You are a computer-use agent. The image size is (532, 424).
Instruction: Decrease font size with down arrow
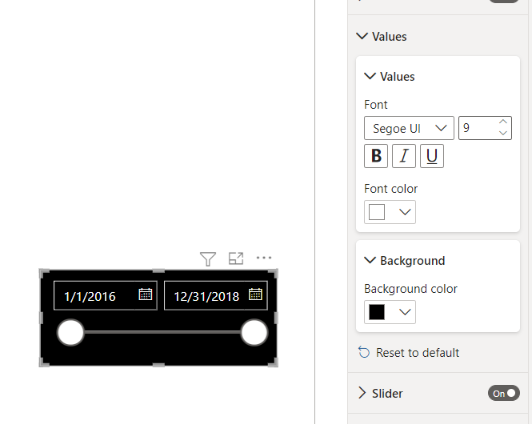[503, 133]
